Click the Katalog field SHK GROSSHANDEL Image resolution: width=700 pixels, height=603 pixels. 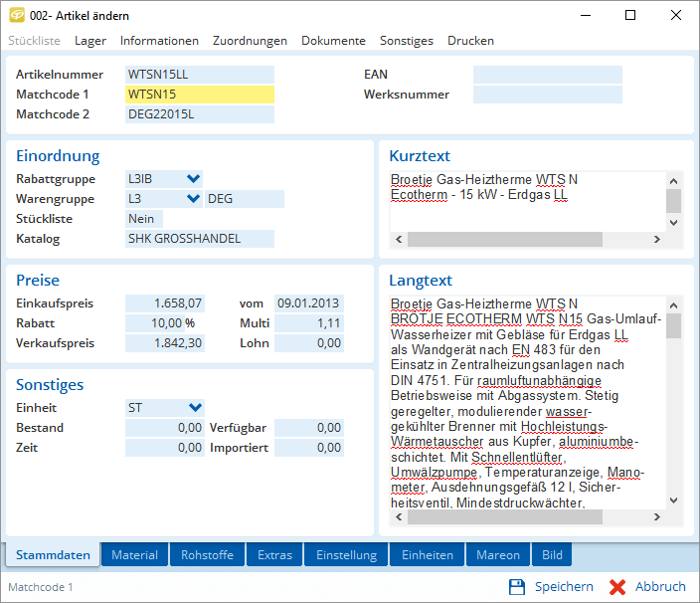200,239
